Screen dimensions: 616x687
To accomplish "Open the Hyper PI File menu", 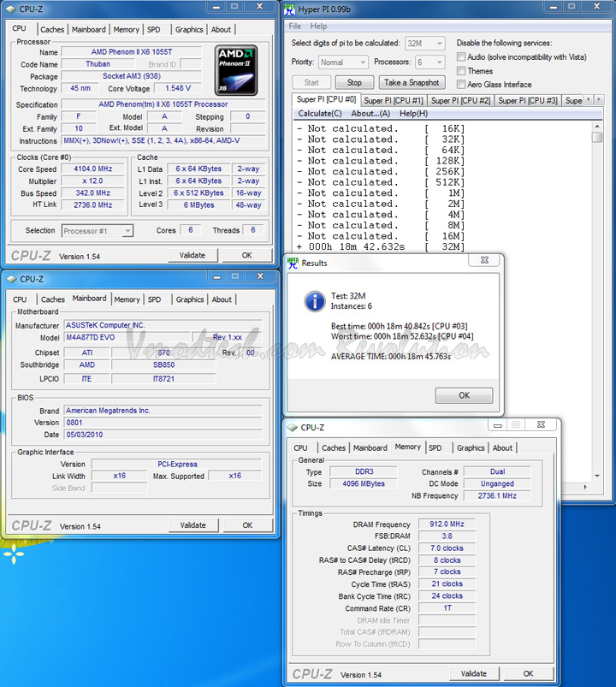I will [x=295, y=27].
